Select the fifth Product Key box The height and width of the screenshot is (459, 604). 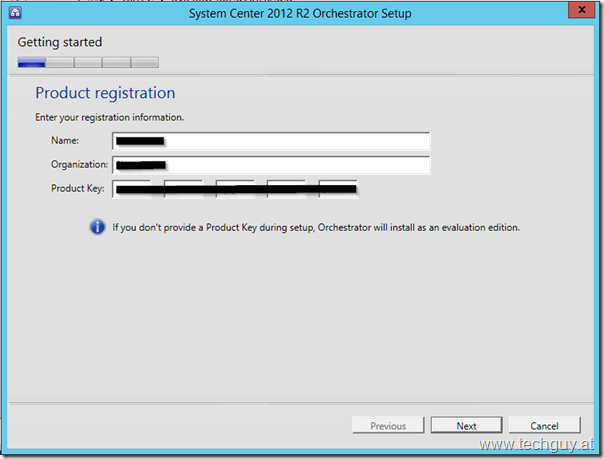(338, 188)
